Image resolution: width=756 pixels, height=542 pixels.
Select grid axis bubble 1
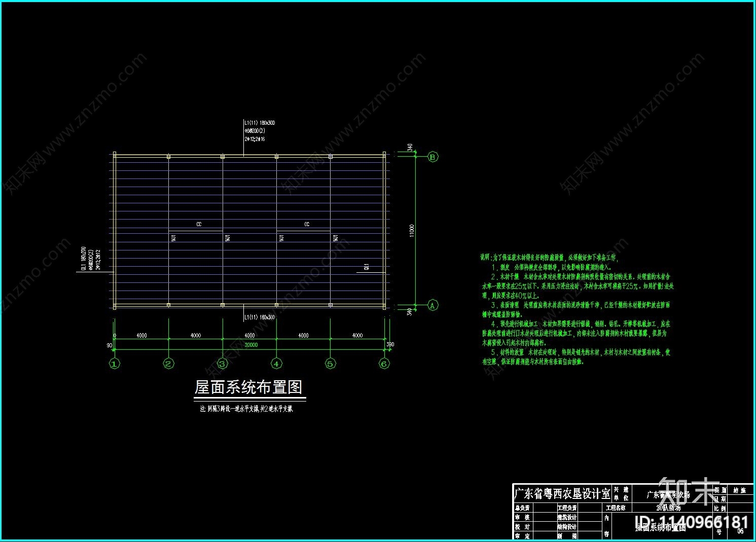tap(115, 364)
